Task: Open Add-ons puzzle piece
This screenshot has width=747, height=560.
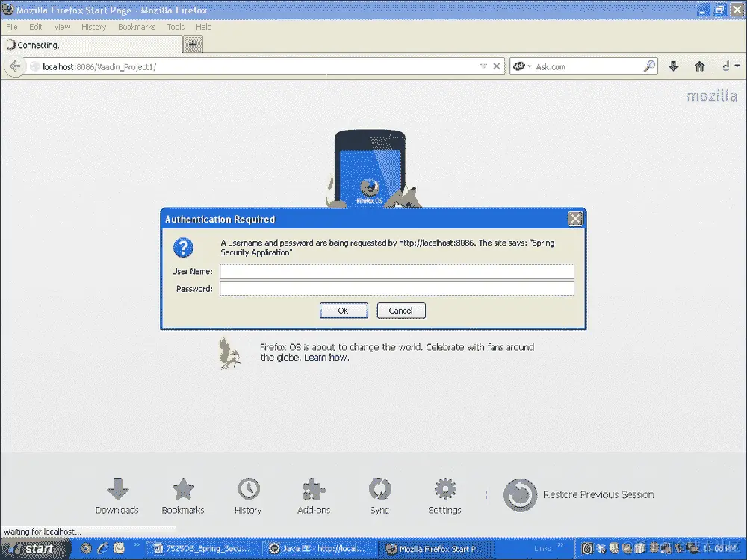Action: 314,497
